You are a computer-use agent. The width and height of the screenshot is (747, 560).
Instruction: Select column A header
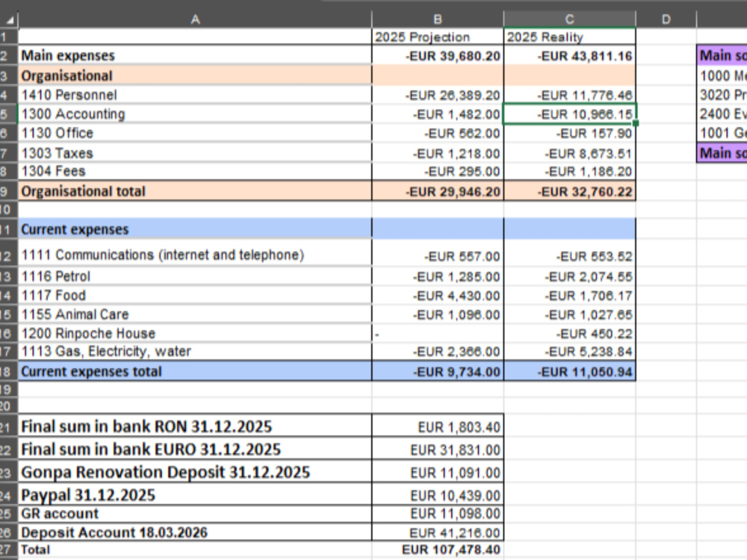[195, 19]
